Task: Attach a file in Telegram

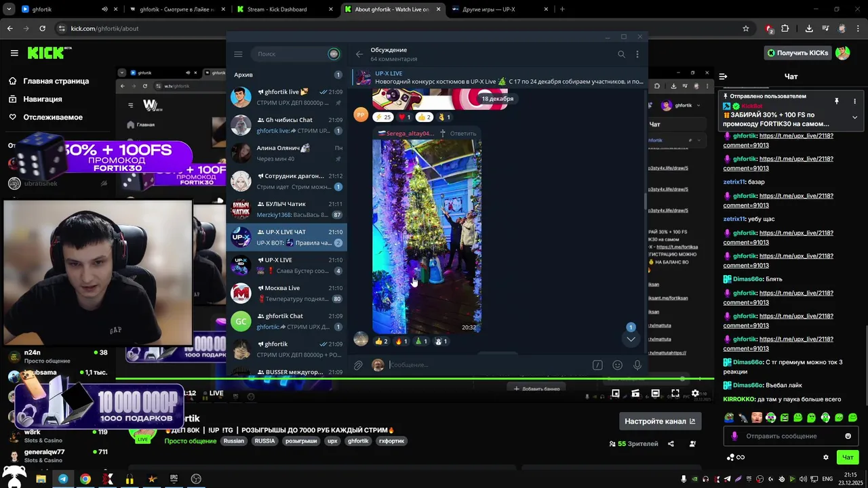Action: (358, 365)
